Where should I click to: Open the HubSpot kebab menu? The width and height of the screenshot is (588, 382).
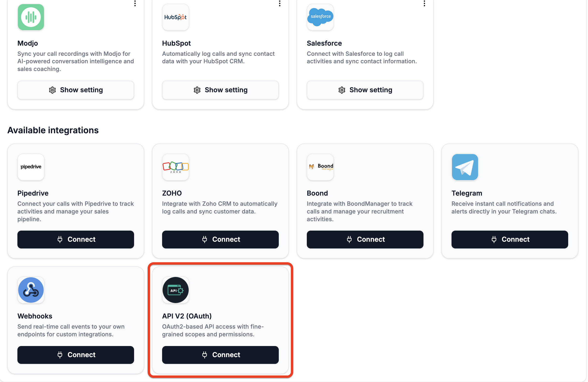[280, 4]
